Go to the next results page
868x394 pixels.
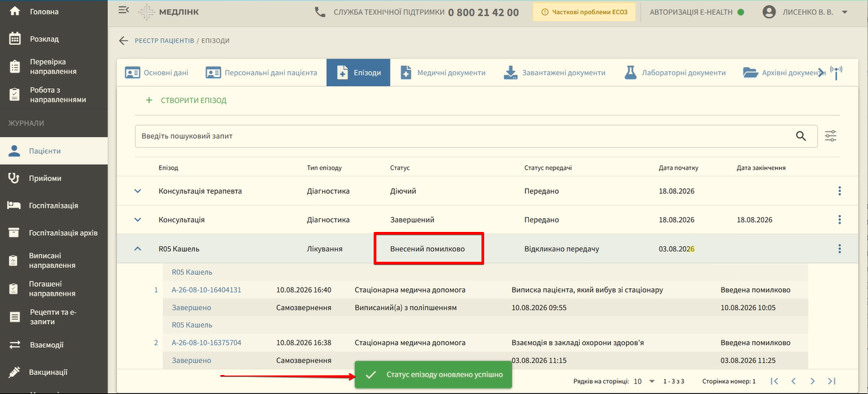tap(812, 382)
